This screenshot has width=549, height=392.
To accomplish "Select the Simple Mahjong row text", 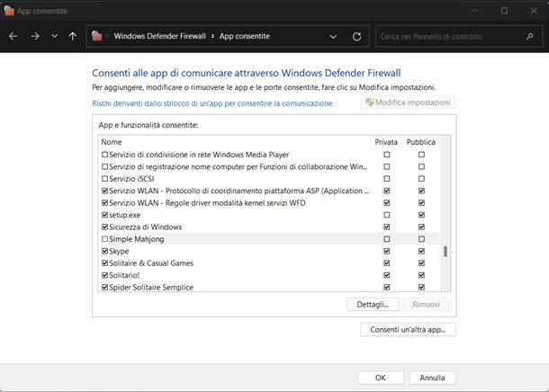I will tap(137, 239).
